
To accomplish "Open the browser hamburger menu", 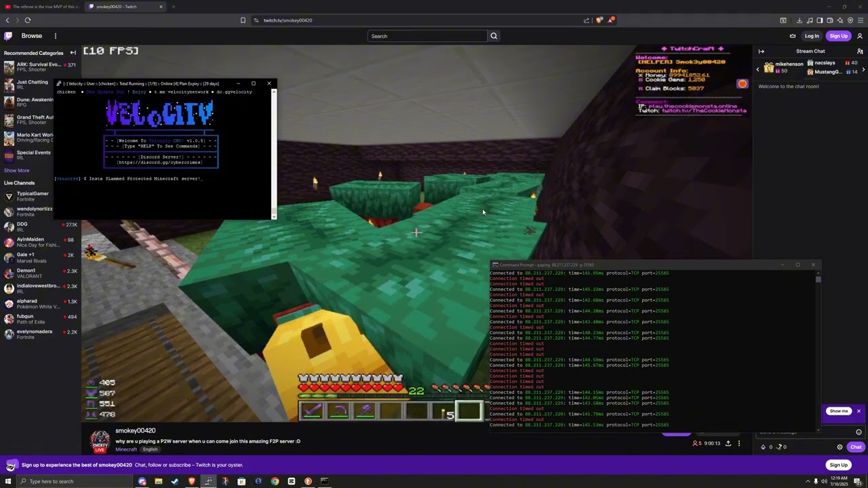I will point(860,20).
